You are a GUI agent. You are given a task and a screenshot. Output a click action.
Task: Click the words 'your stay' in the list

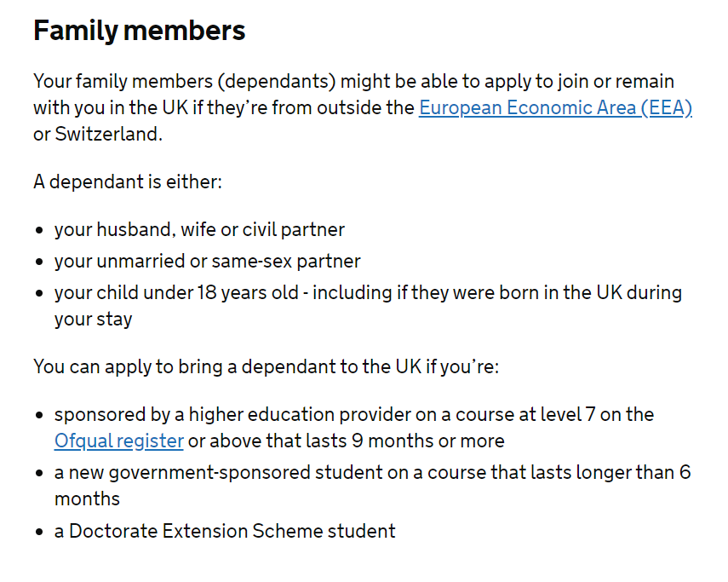tap(94, 320)
